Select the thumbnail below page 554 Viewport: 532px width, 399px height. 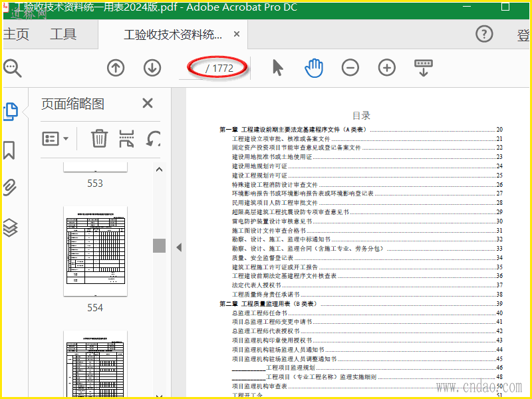click(x=95, y=364)
